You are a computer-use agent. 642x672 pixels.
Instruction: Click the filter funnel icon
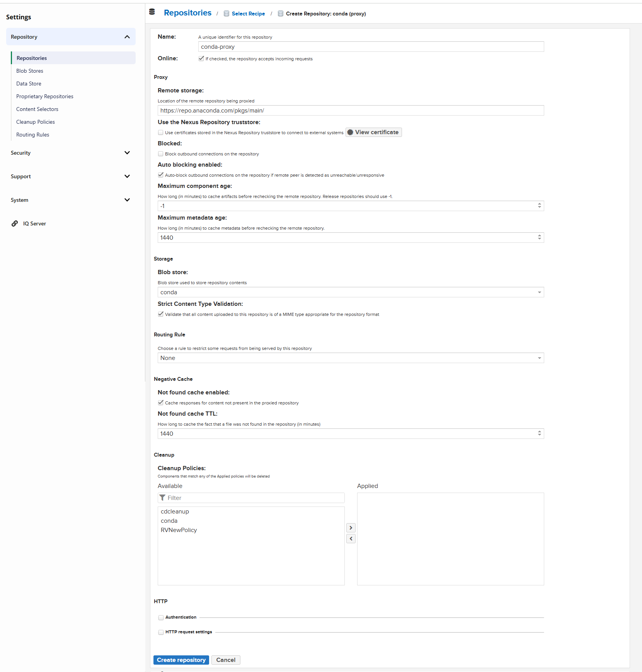[x=162, y=498]
